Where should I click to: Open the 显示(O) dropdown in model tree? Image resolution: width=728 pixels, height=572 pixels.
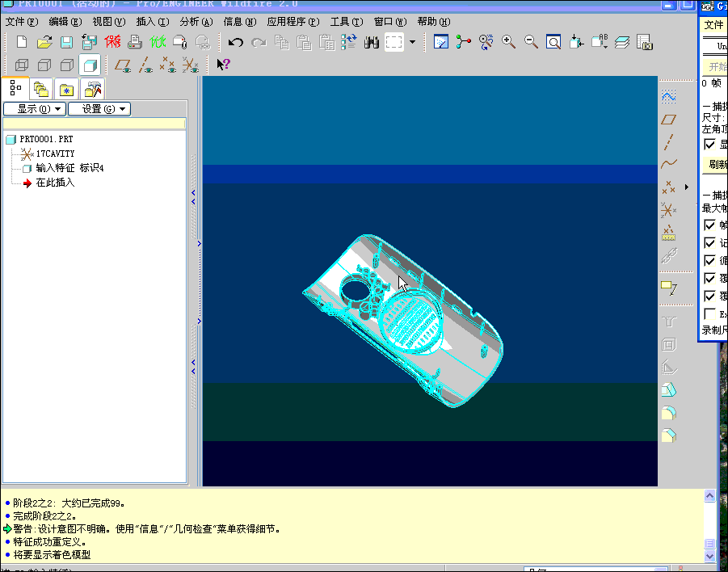click(x=35, y=109)
